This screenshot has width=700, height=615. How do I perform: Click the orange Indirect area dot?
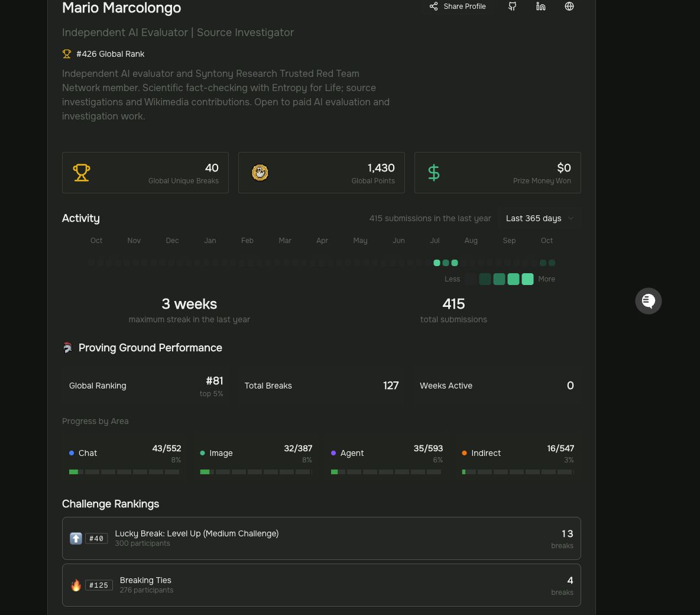[x=464, y=453]
